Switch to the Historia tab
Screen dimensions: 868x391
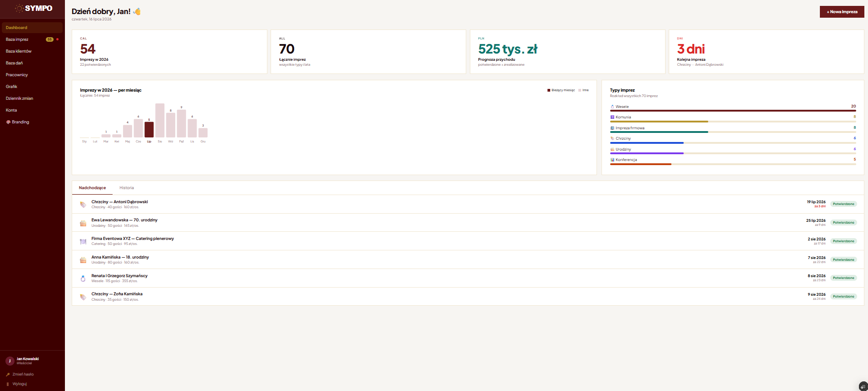pyautogui.click(x=127, y=188)
